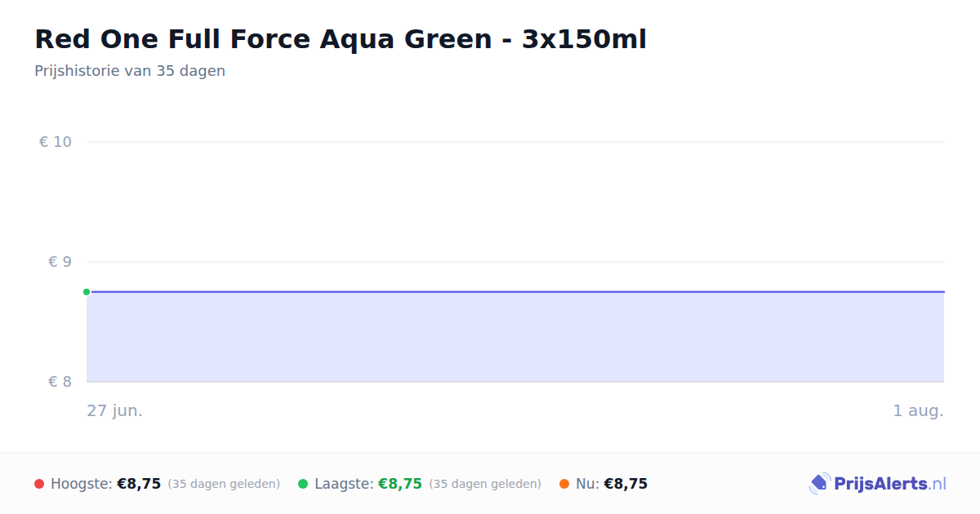The width and height of the screenshot is (980, 514).
Task: Click the first 35 dagen geleden note
Action: [224, 484]
